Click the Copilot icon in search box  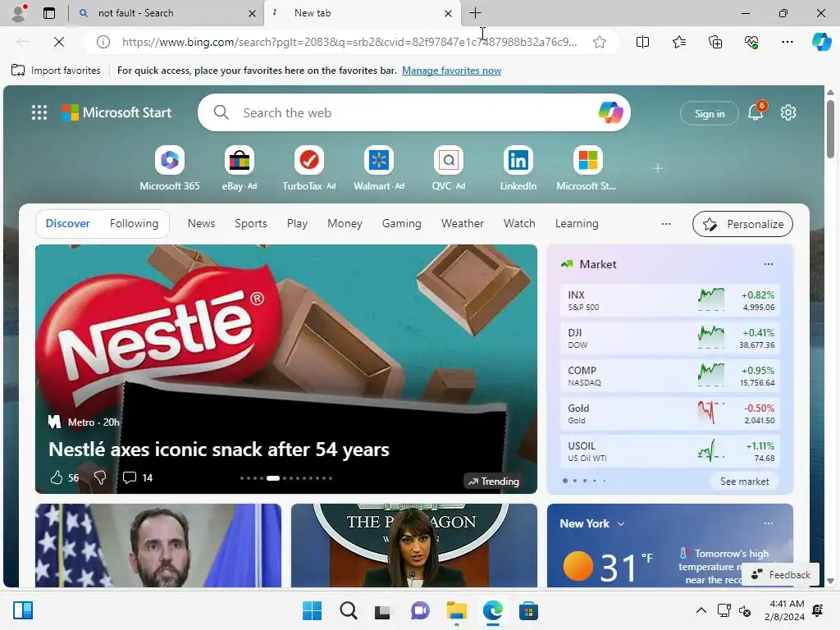[610, 112]
